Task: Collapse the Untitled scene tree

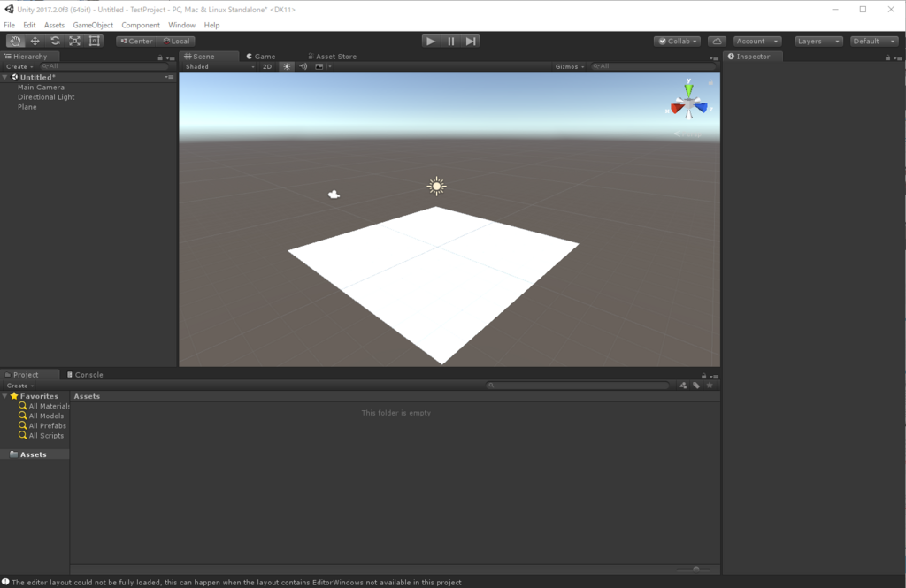Action: pos(5,77)
